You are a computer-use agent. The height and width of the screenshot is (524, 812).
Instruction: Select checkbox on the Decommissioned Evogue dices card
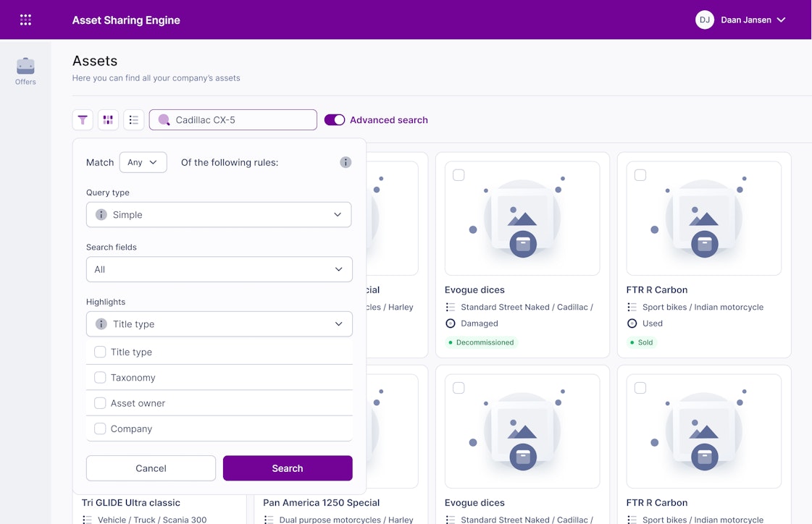click(x=459, y=175)
